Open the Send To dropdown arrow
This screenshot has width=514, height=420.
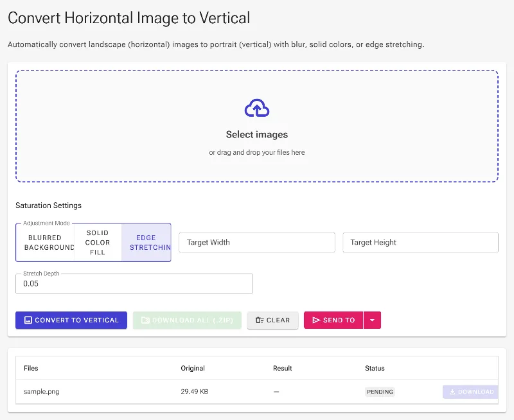point(372,320)
